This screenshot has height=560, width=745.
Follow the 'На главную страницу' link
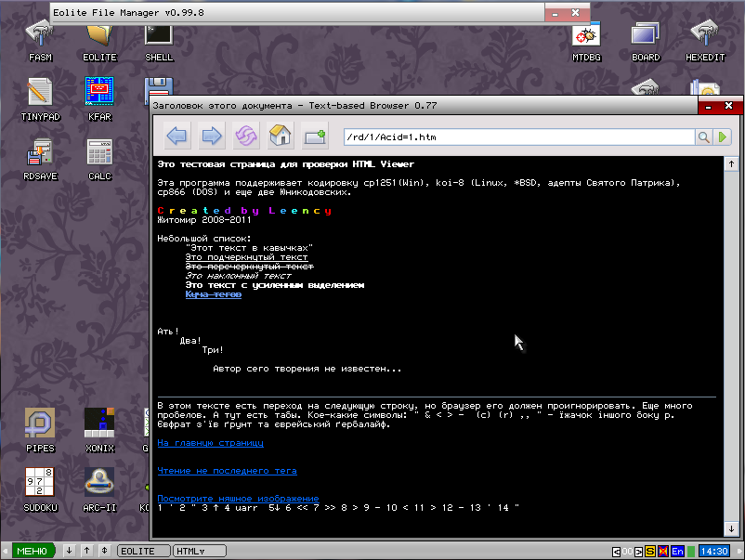click(x=210, y=443)
